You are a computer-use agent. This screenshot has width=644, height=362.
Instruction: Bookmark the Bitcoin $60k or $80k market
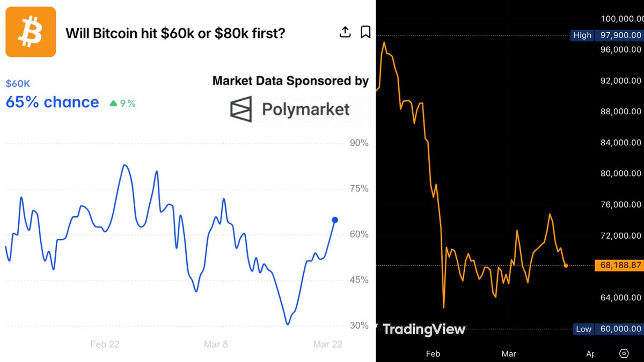[365, 32]
